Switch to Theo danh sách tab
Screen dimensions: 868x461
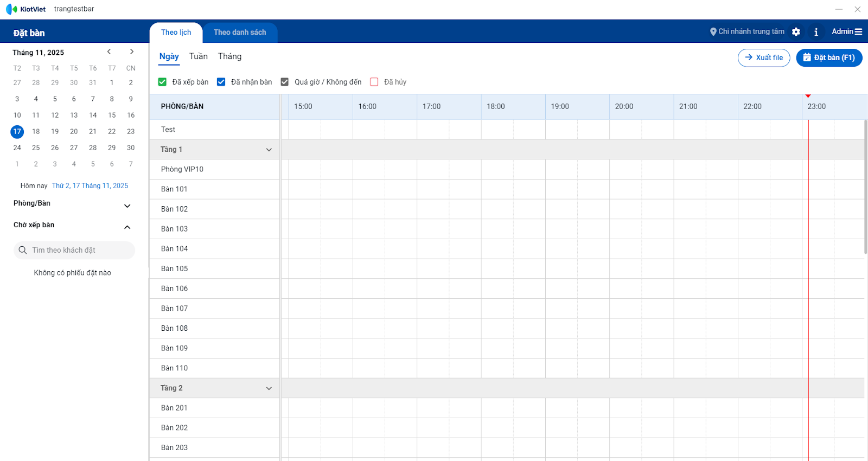tap(240, 33)
